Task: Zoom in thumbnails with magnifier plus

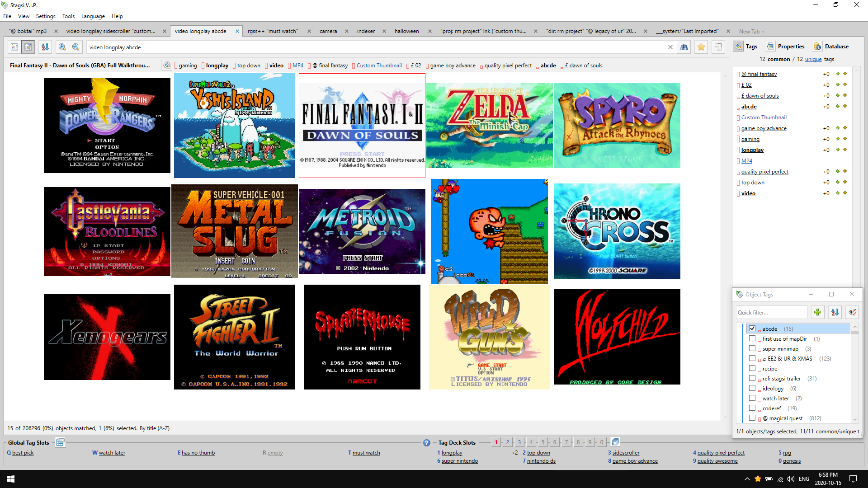Action: (62, 47)
